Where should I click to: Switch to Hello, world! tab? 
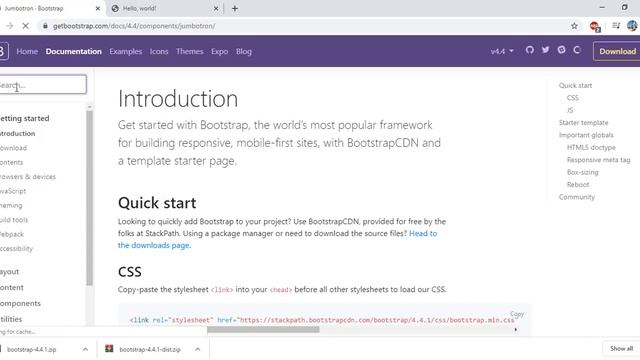[165, 9]
